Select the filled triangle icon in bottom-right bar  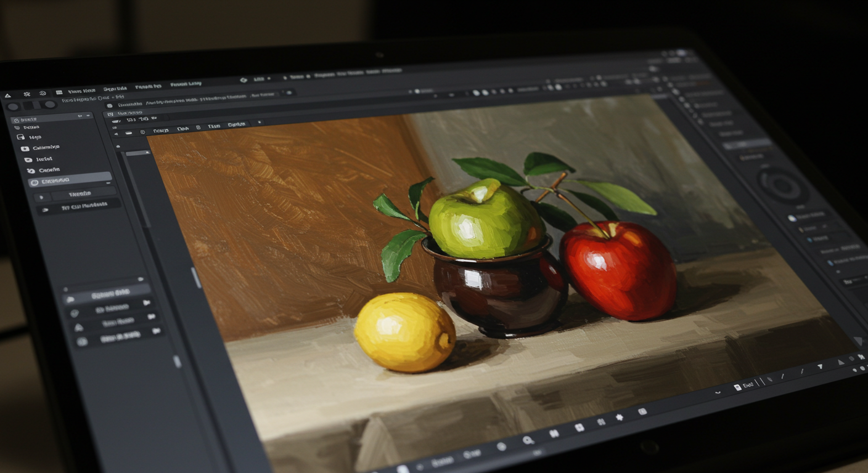[x=820, y=366]
